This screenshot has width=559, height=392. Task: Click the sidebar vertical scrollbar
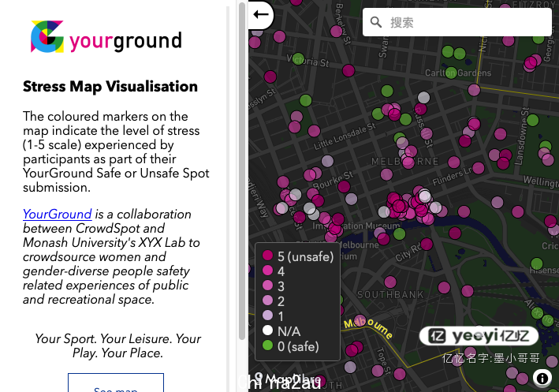242,171
